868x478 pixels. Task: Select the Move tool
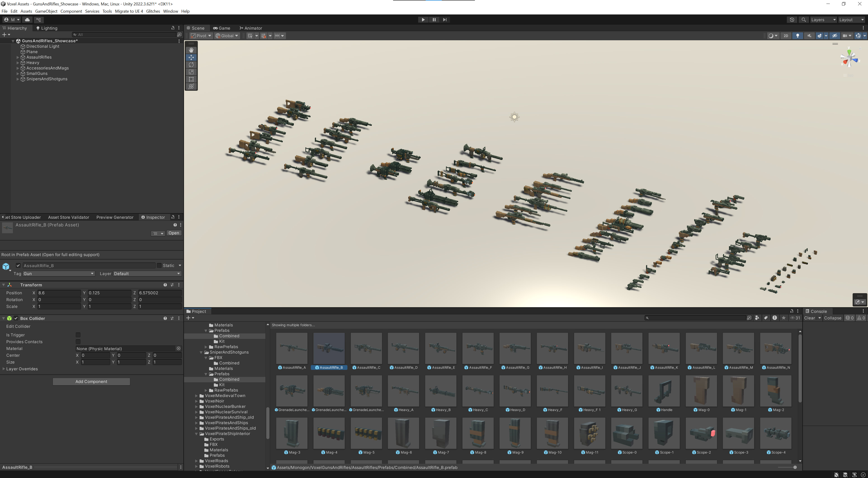point(191,57)
